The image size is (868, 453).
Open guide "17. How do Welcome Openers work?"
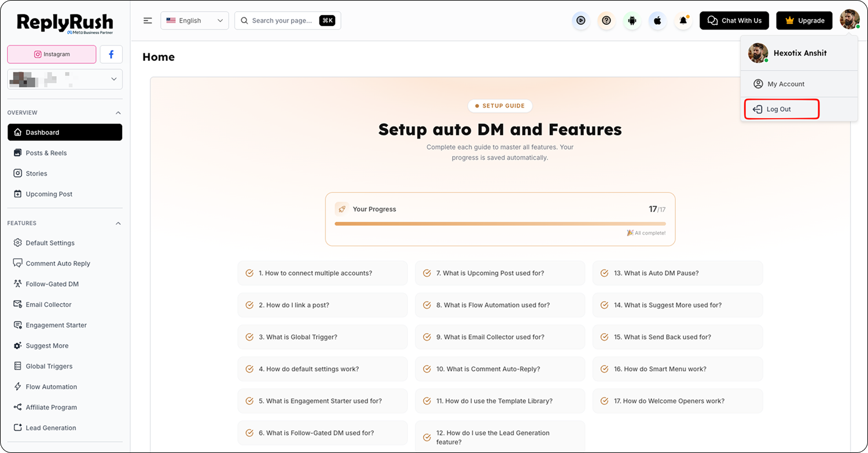point(678,401)
